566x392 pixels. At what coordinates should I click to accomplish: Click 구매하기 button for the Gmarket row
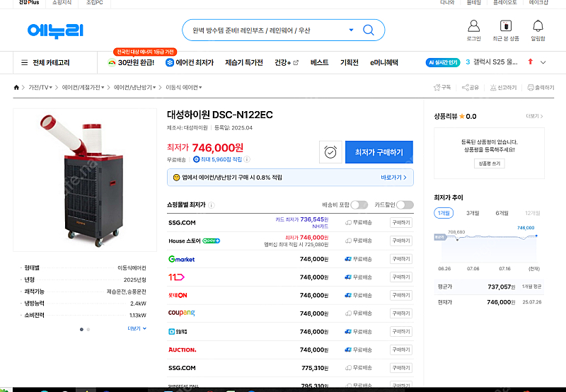[x=400, y=259]
